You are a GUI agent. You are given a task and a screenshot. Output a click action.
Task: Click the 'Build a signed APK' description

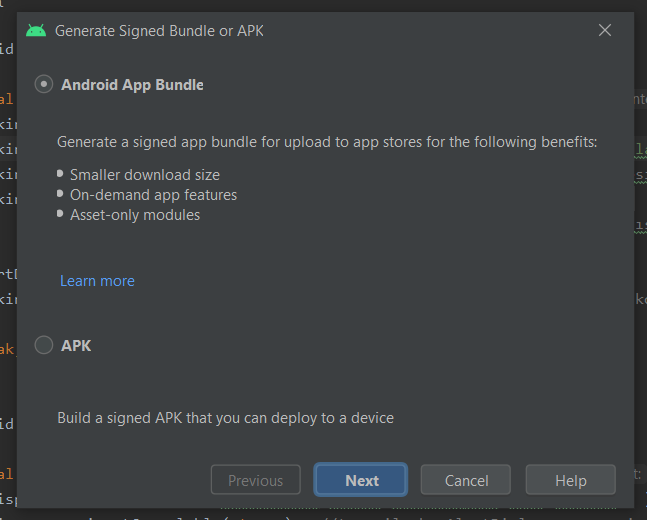(x=225, y=417)
